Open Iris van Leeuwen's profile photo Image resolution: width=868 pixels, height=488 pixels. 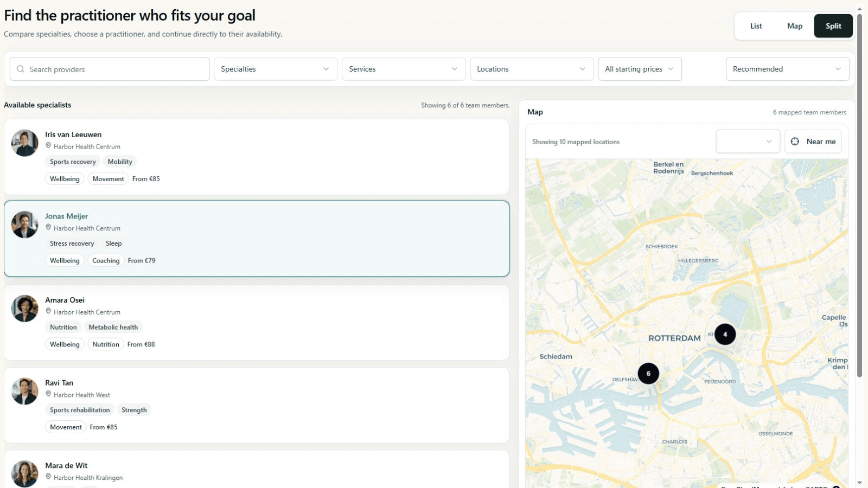(25, 143)
